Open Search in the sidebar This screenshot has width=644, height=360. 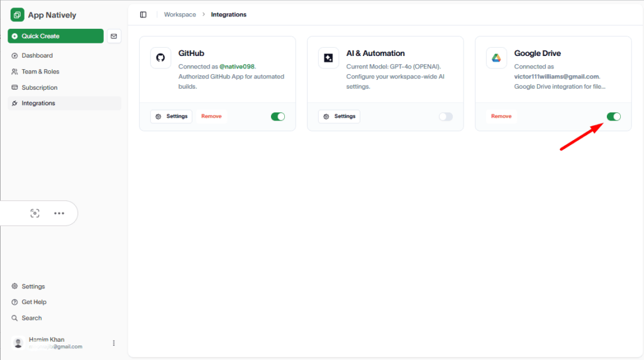65,318
